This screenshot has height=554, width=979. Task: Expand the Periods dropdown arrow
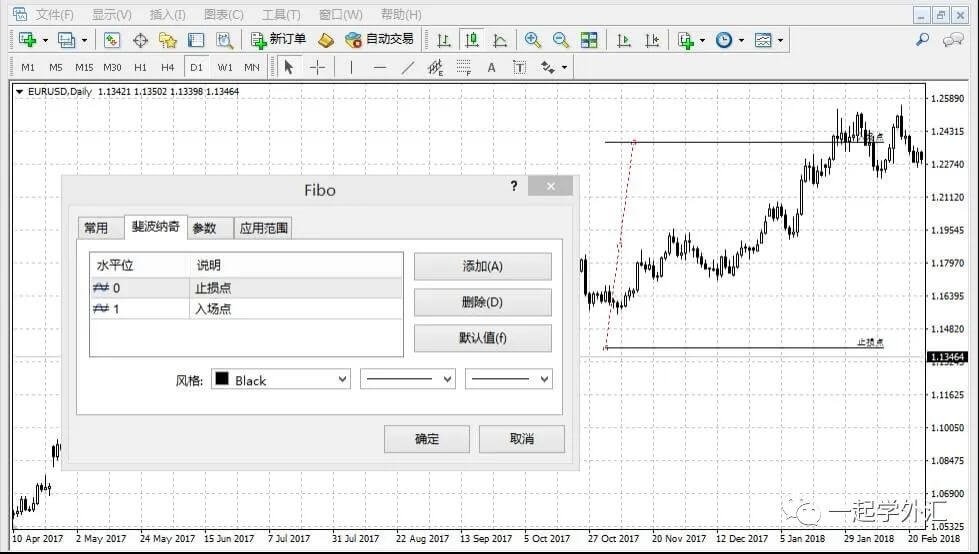tap(741, 41)
